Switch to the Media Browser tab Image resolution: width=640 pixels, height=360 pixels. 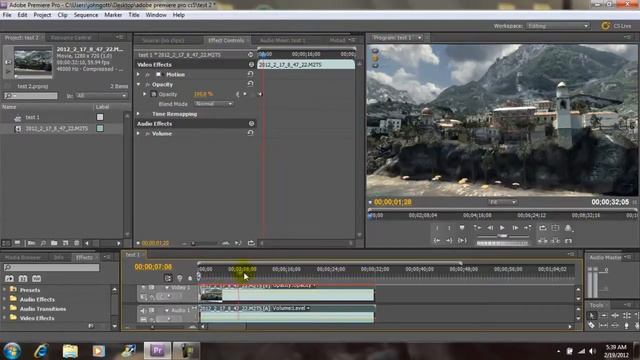coord(23,257)
